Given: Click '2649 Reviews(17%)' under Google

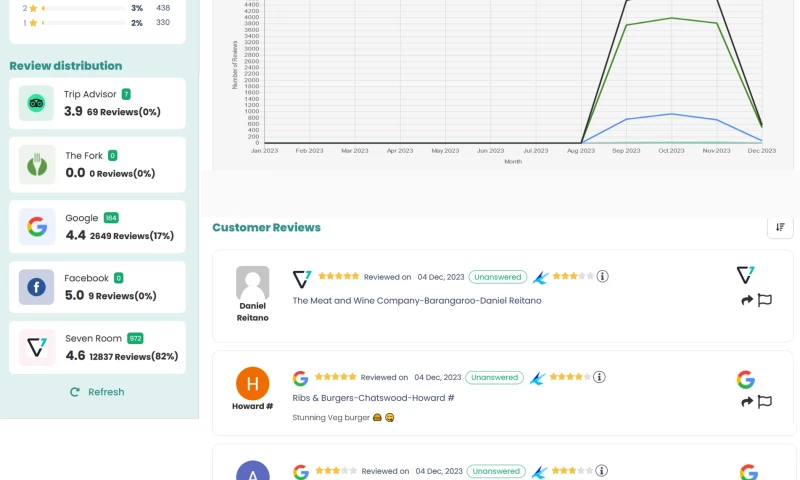Looking at the screenshot, I should point(132,236).
